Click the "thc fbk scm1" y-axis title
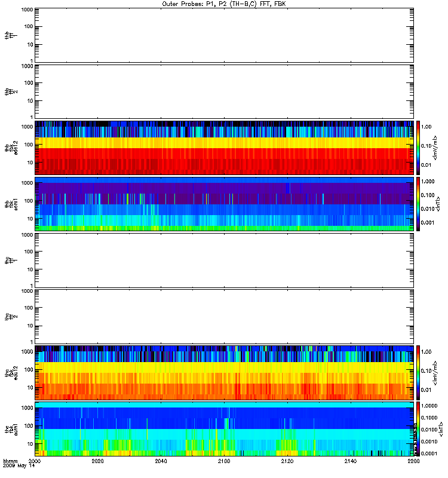Image resolution: width=448 pixels, height=478 pixels. pos(11,429)
